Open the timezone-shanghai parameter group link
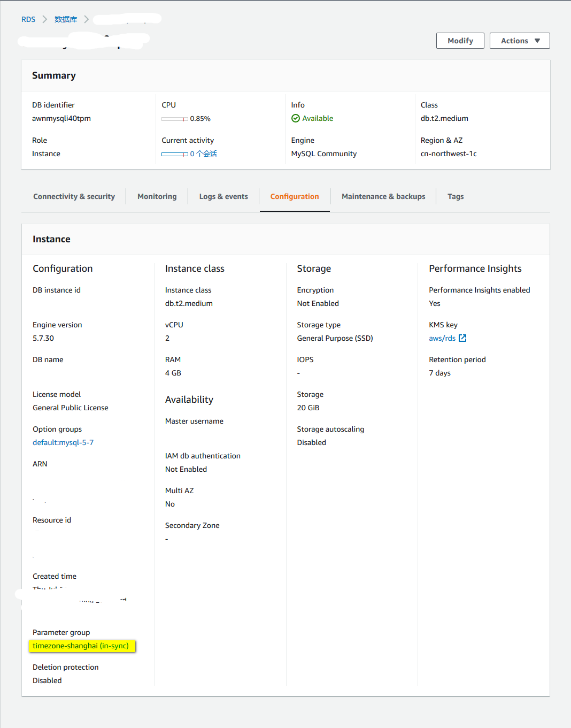The width and height of the screenshot is (571, 728). point(80,646)
